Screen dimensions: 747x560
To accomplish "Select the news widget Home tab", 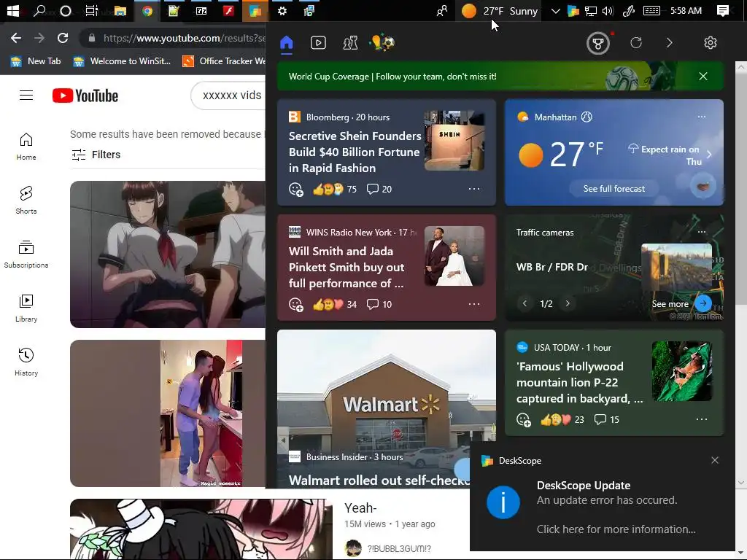I will pos(286,43).
